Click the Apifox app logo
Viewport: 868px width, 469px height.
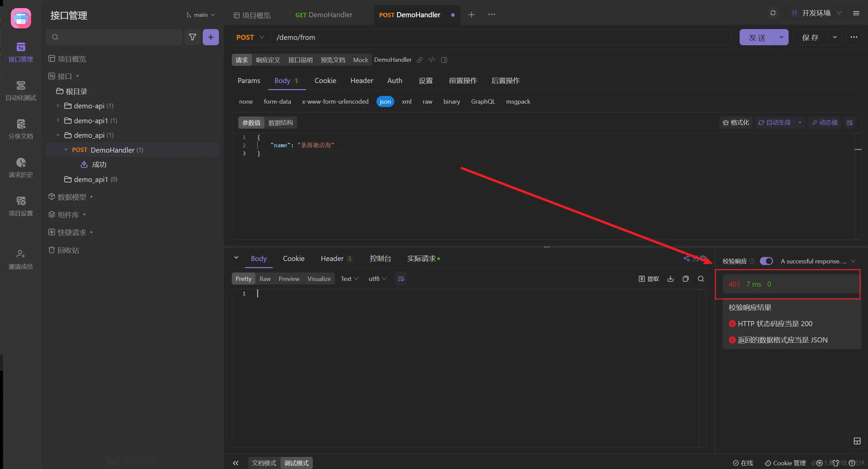[21, 18]
